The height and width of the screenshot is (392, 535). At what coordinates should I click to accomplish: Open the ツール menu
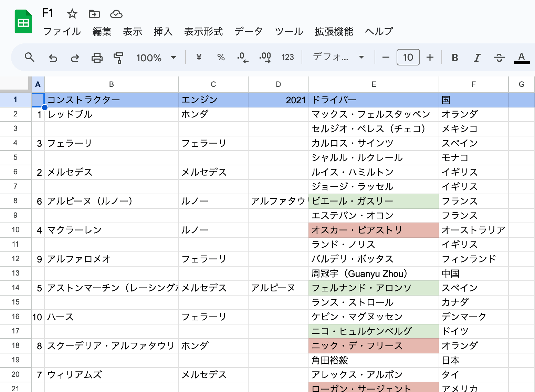(x=289, y=31)
